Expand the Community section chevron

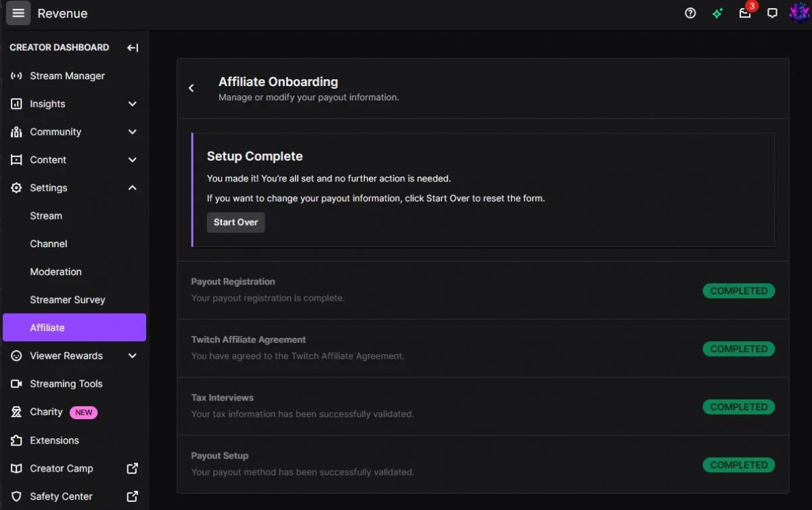point(133,132)
